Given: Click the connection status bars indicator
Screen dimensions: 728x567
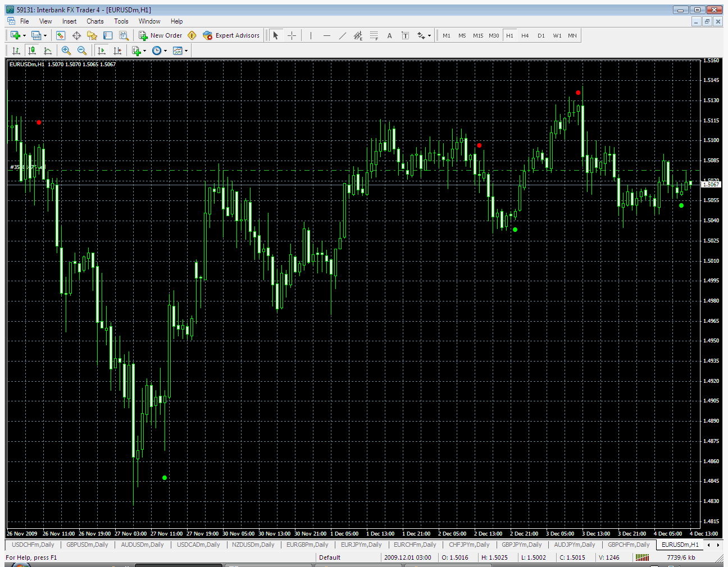Looking at the screenshot, I should pyautogui.click(x=641, y=557).
